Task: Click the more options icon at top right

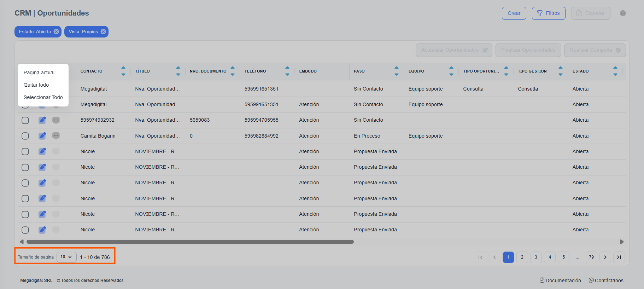Action: [x=622, y=13]
